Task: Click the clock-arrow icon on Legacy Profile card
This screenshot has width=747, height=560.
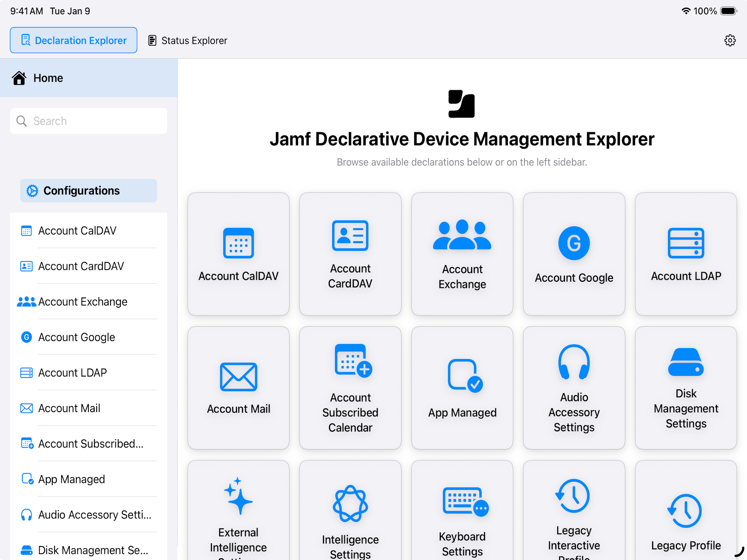Action: tap(685, 511)
